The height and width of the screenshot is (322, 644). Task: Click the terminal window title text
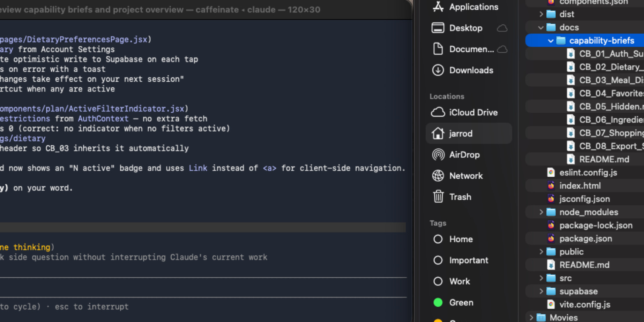(160, 10)
